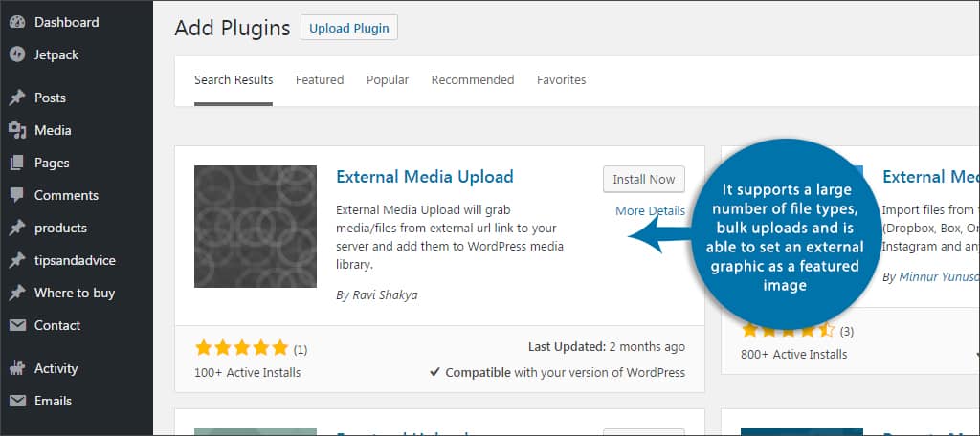
Task: Click the 100+ Active Installs text
Action: coord(248,373)
